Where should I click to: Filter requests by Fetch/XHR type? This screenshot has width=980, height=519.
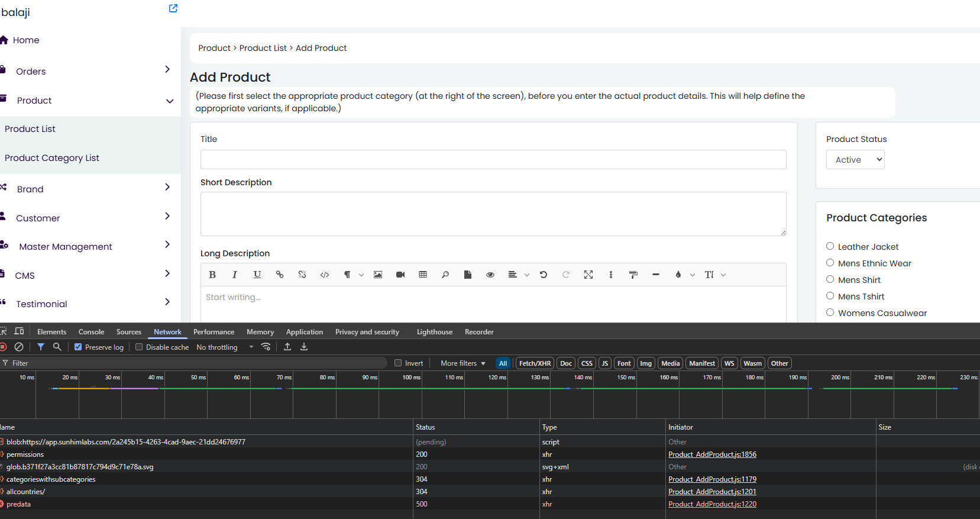pos(535,363)
